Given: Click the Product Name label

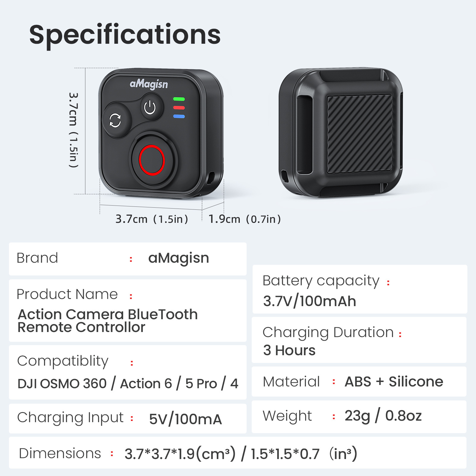Looking at the screenshot, I should [x=67, y=294].
